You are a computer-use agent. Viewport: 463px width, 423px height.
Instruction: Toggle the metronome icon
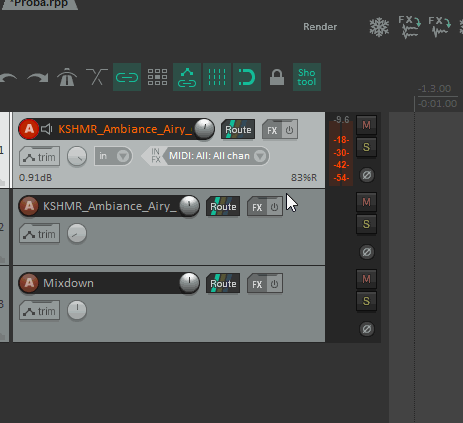(67, 77)
